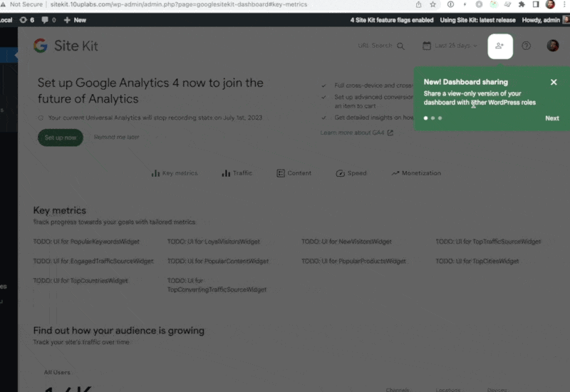Click TODO: UI for PopularProductsWidget text
570x392 pixels.
353,261
